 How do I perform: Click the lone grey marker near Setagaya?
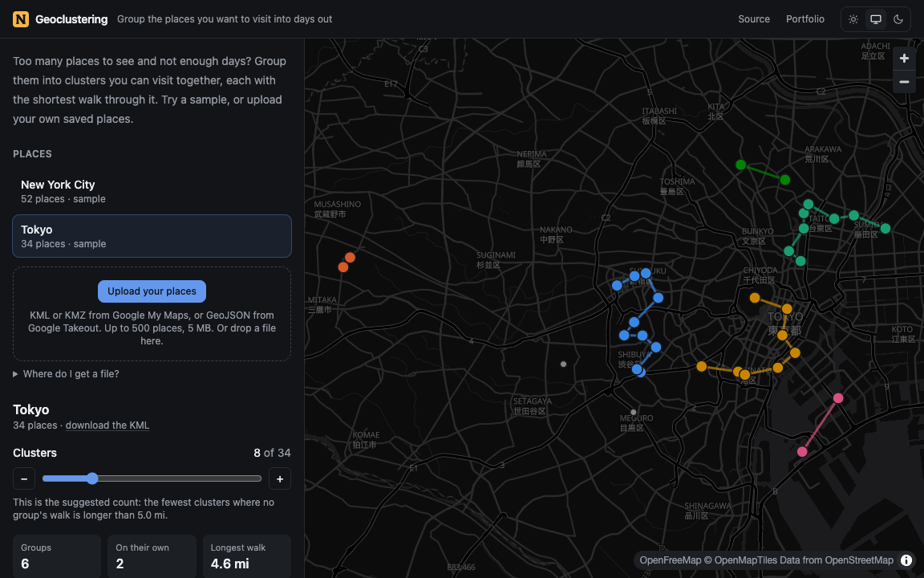click(x=563, y=364)
